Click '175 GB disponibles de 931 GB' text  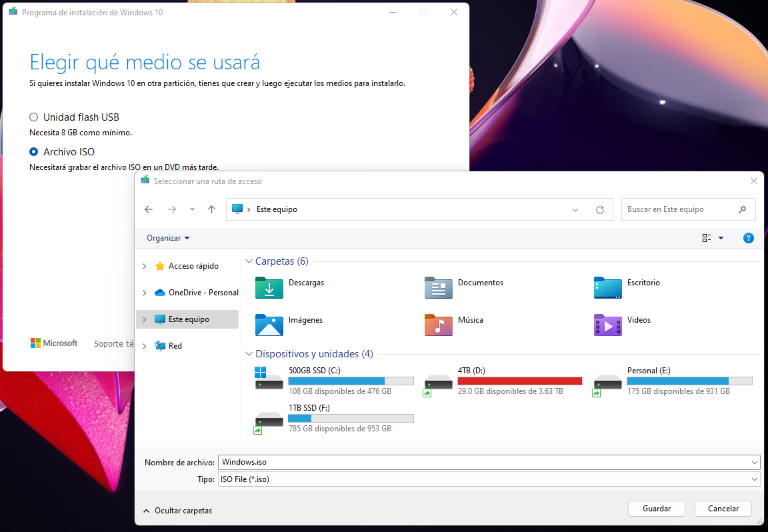pyautogui.click(x=679, y=391)
